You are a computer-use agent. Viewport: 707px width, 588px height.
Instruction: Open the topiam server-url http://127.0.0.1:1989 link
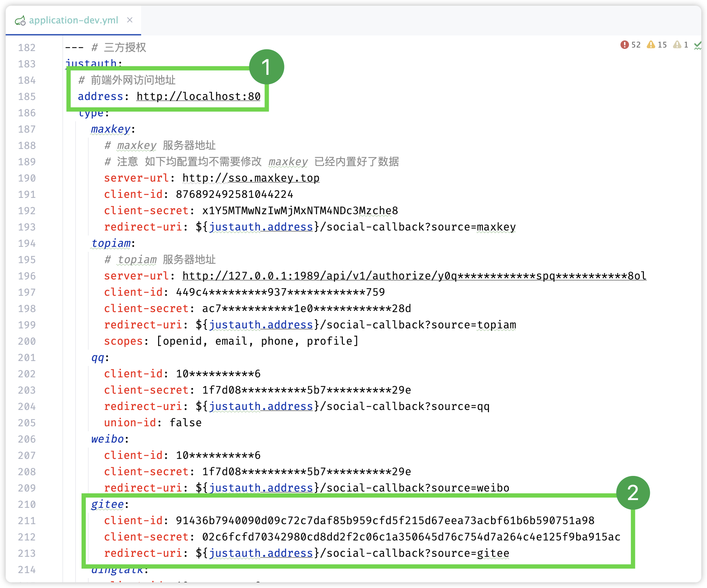[x=414, y=276]
